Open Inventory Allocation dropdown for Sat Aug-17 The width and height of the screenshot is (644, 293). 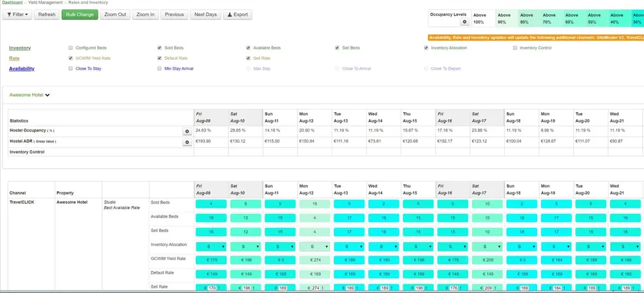[487, 247]
